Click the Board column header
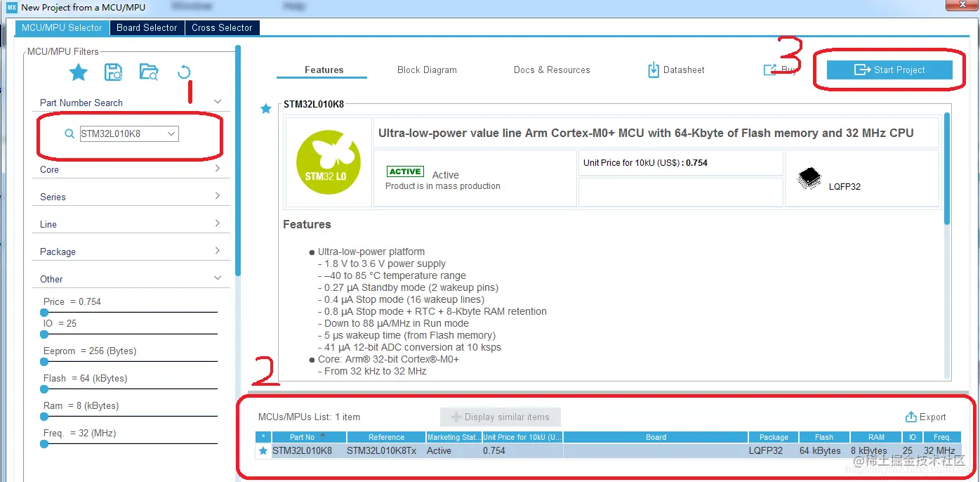The height and width of the screenshot is (482, 980). click(656, 437)
